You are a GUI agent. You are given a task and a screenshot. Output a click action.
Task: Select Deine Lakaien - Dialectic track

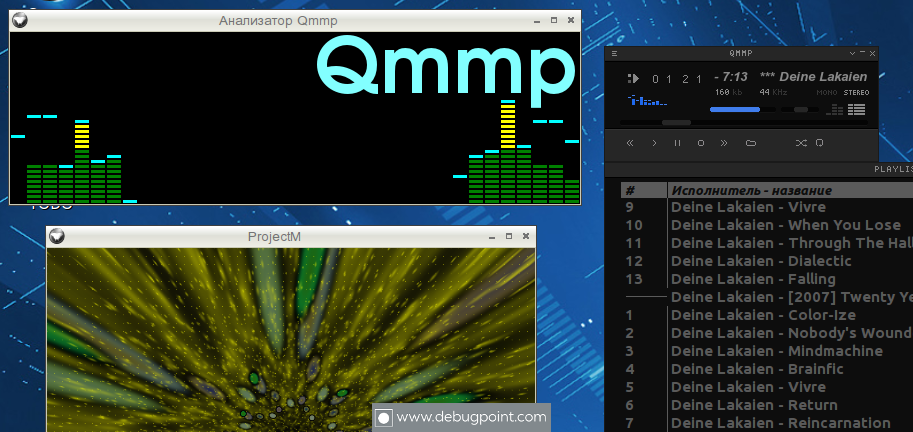pos(767,261)
